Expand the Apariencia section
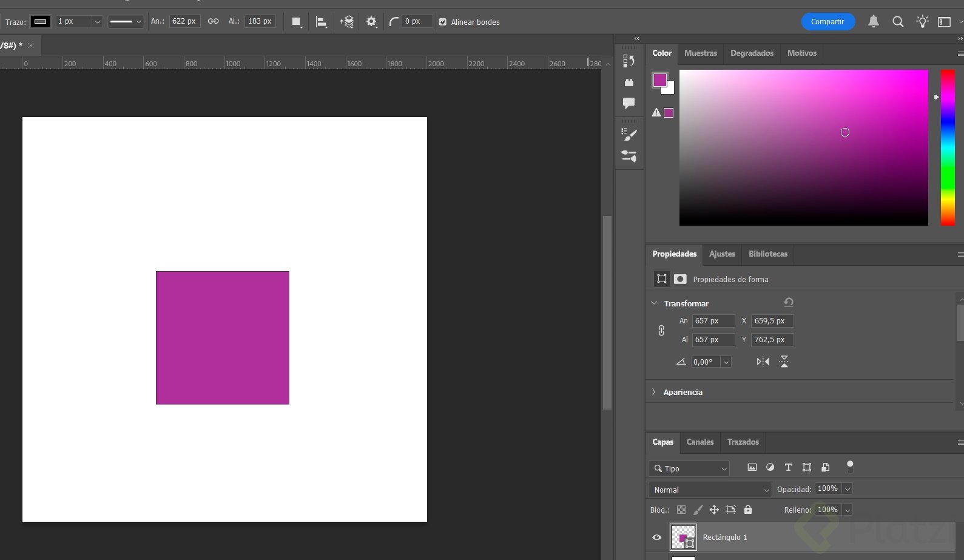964x560 pixels. click(x=654, y=392)
